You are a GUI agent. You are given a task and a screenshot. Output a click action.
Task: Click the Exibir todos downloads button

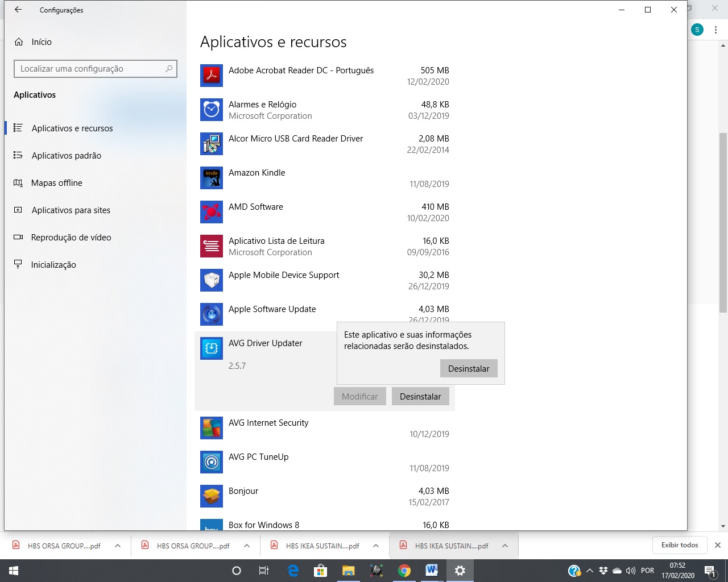(680, 545)
